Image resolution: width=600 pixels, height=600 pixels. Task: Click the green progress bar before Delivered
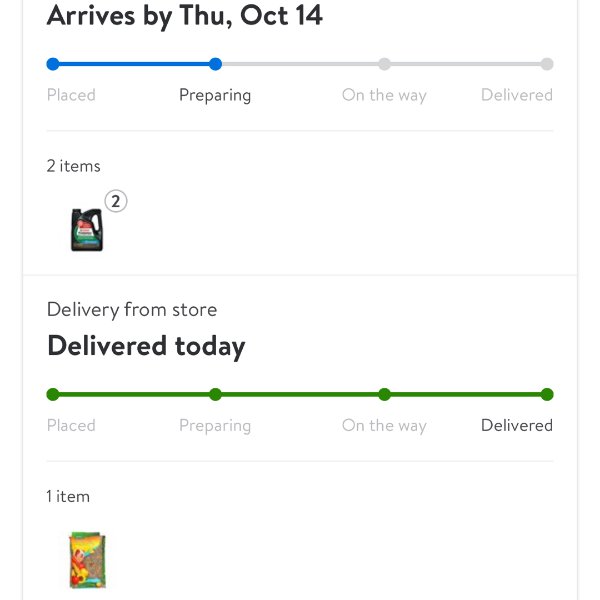[466, 394]
